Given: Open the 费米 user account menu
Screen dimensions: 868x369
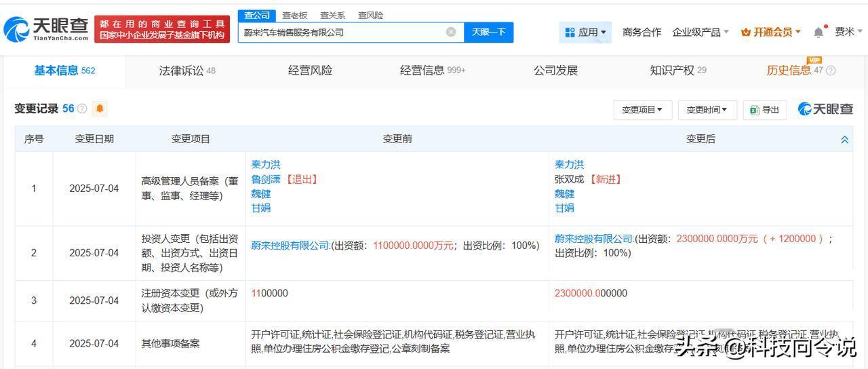Looking at the screenshot, I should tap(848, 32).
